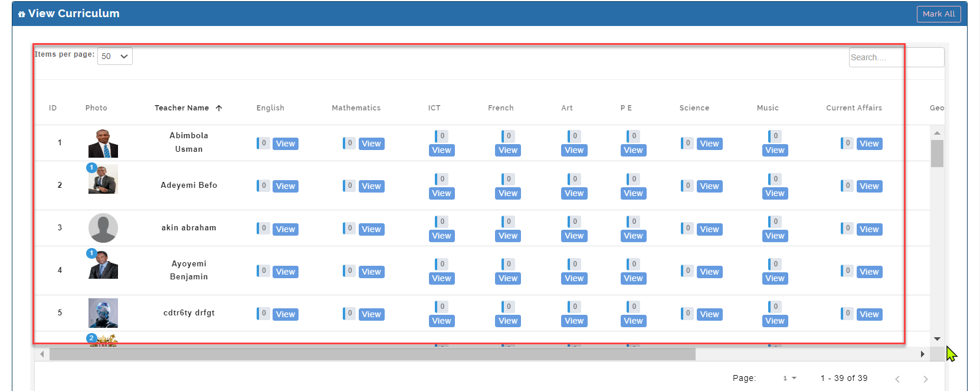Viewport: 980px width, 391px height.
Task: Click the ID column header
Action: pos(53,108)
